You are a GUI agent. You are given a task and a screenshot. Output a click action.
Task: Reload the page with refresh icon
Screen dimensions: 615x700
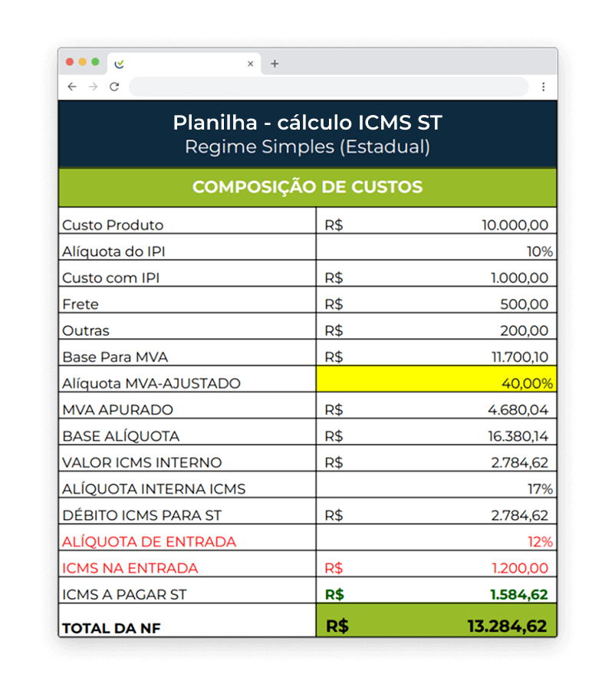[x=114, y=87]
